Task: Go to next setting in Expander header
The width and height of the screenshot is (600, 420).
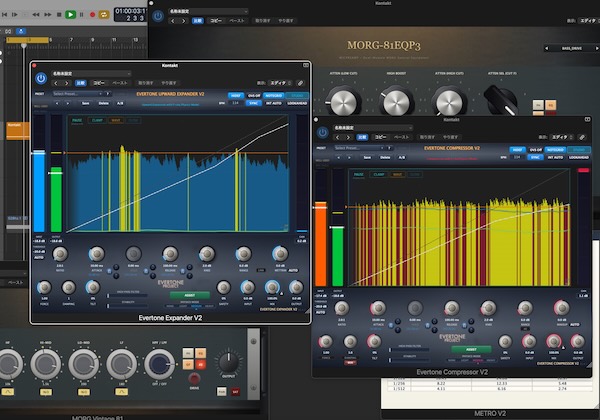Action: tap(67, 83)
